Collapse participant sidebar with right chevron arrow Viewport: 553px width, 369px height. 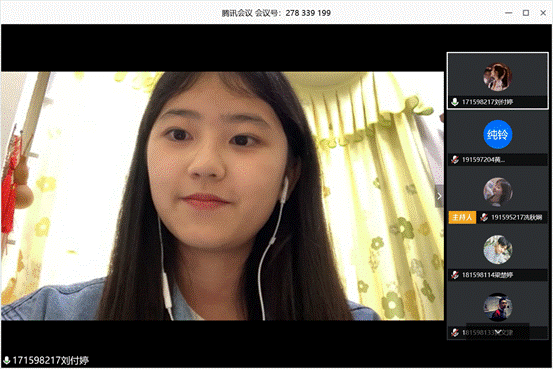tap(439, 196)
